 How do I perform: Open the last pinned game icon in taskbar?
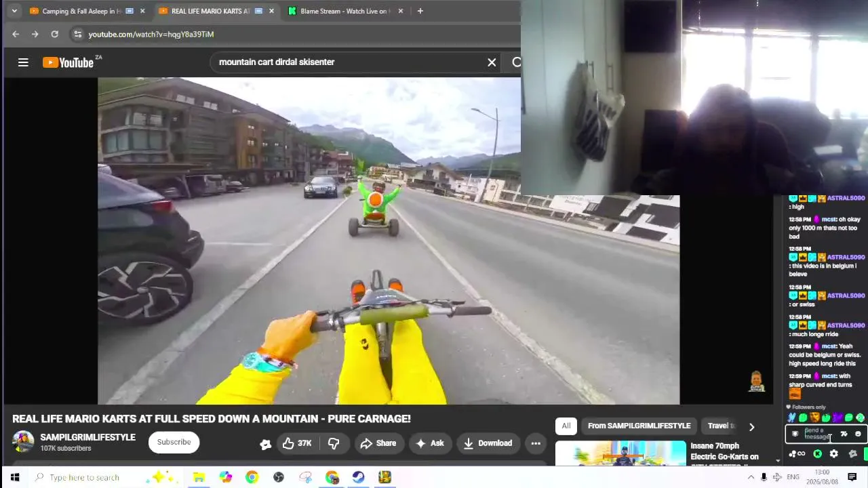[384, 477]
